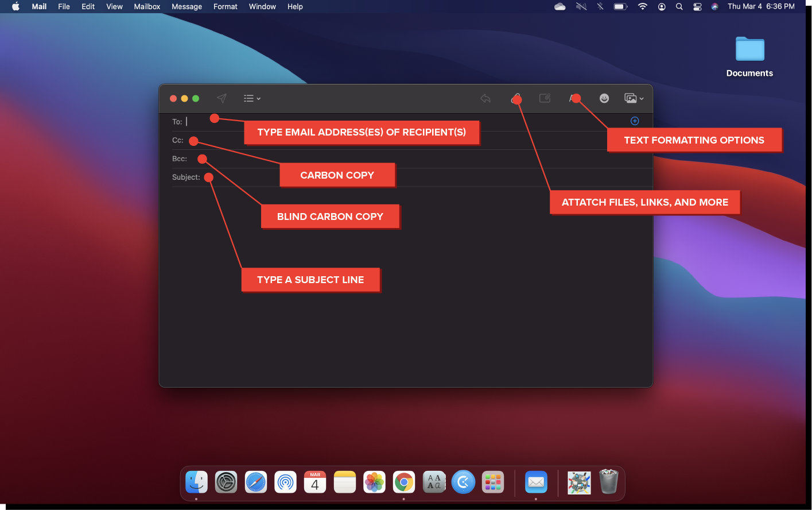The width and height of the screenshot is (812, 510).
Task: Click the Thu Mar 4 6:36 PM clock
Action: tap(761, 6)
